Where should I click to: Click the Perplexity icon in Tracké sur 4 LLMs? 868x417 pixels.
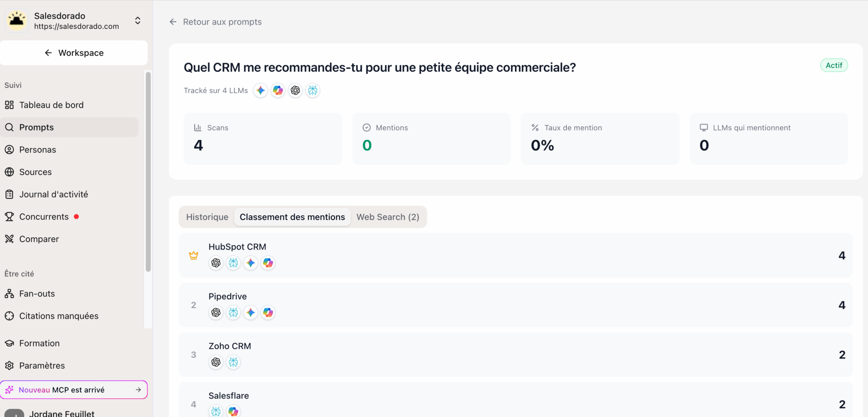click(313, 90)
